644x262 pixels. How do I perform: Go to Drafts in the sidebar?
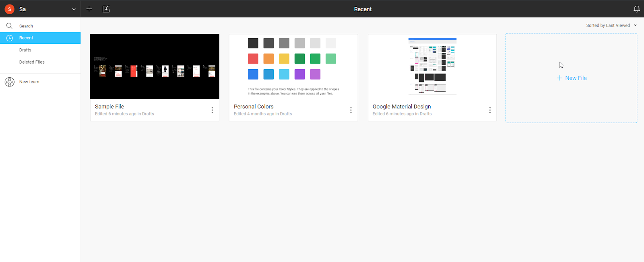coord(25,50)
